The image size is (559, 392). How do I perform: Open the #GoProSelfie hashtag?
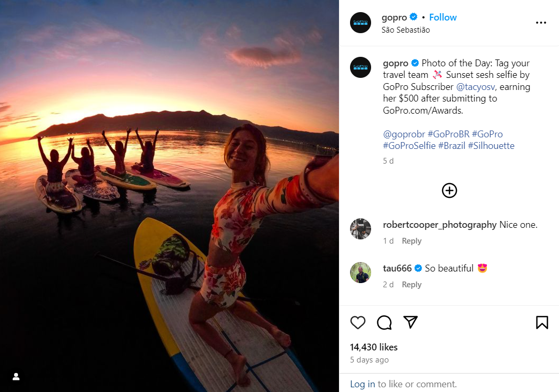coord(410,146)
